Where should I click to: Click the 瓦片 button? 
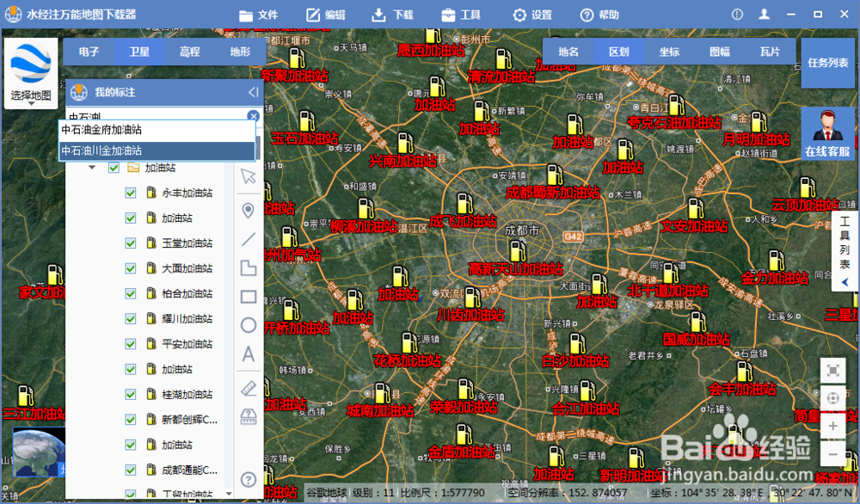coord(770,52)
